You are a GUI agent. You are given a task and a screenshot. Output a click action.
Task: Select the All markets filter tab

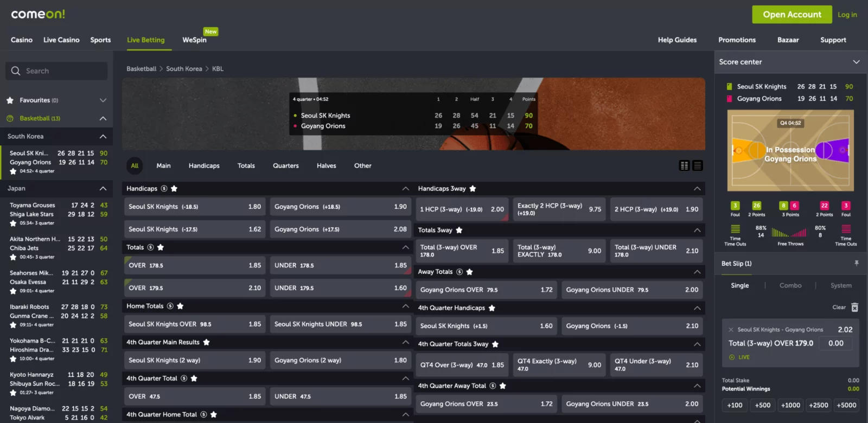[x=135, y=166]
